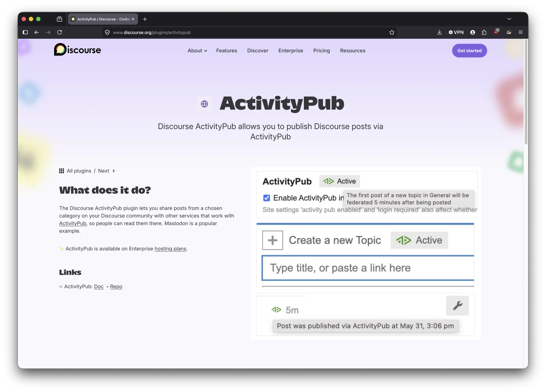Click the Get started button
The width and height of the screenshot is (546, 392).
tap(469, 50)
